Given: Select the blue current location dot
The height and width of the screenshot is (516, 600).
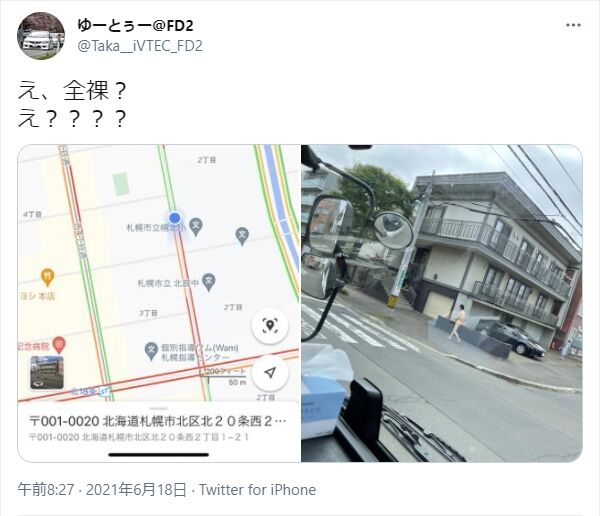Looking at the screenshot, I should coord(174,218).
